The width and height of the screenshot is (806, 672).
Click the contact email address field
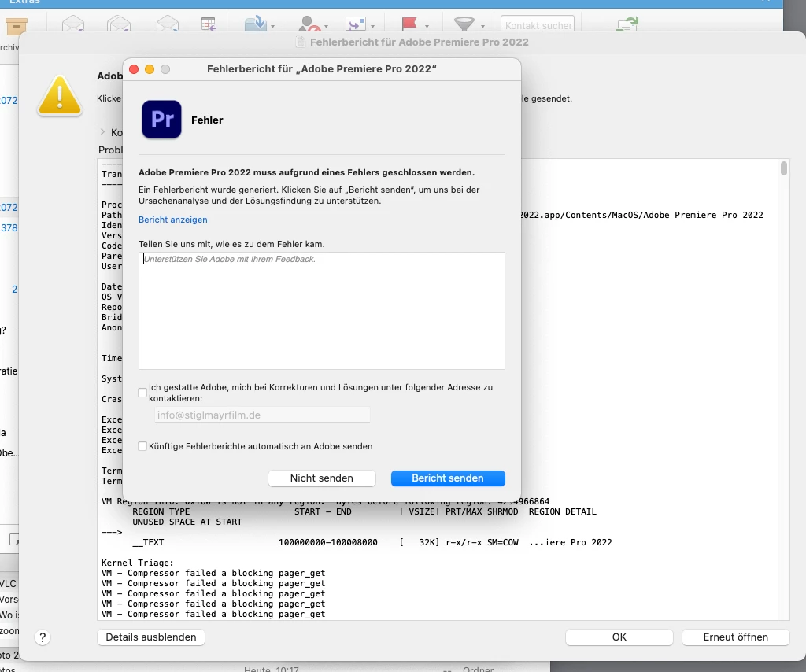coord(262,415)
